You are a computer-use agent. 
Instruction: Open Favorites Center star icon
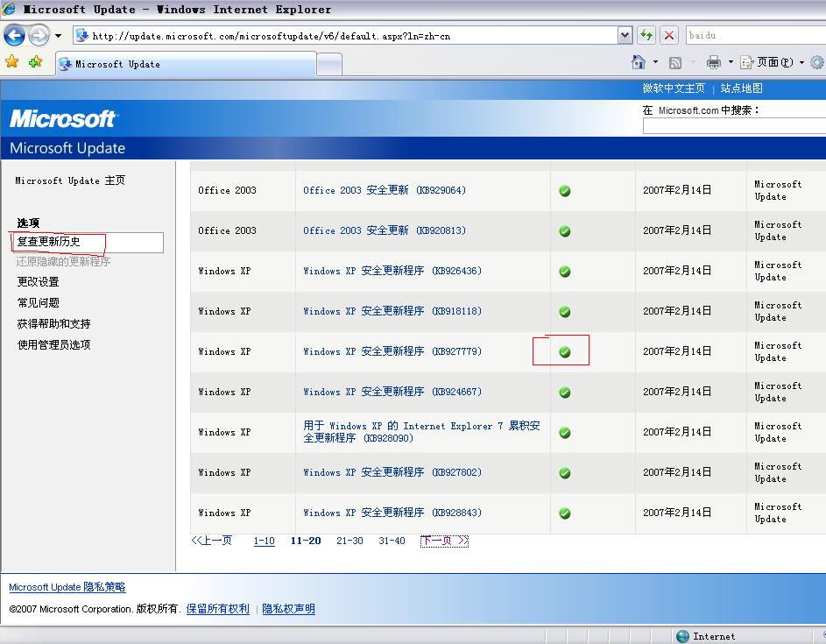point(11,61)
